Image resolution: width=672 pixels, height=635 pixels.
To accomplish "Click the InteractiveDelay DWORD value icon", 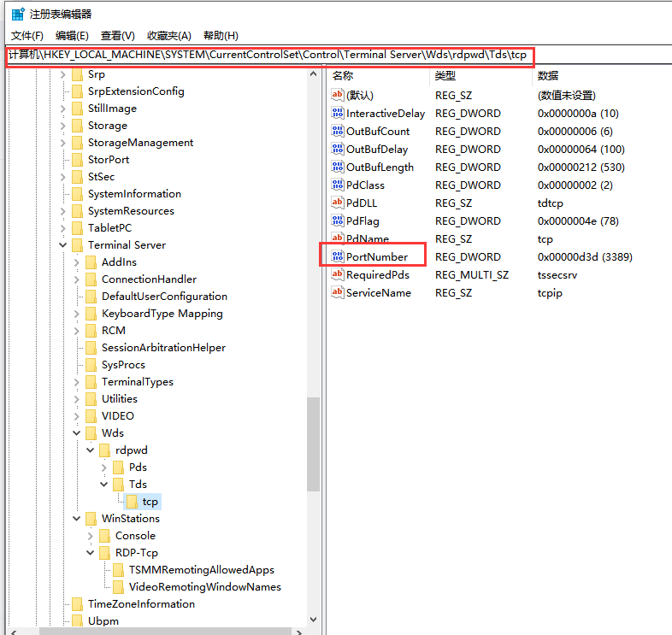I will pos(338,113).
